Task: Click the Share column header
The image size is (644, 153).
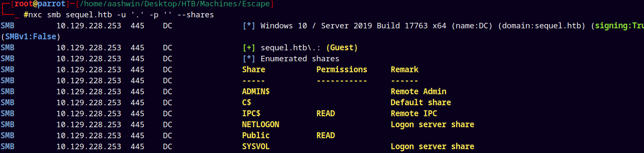Action: pos(253,69)
